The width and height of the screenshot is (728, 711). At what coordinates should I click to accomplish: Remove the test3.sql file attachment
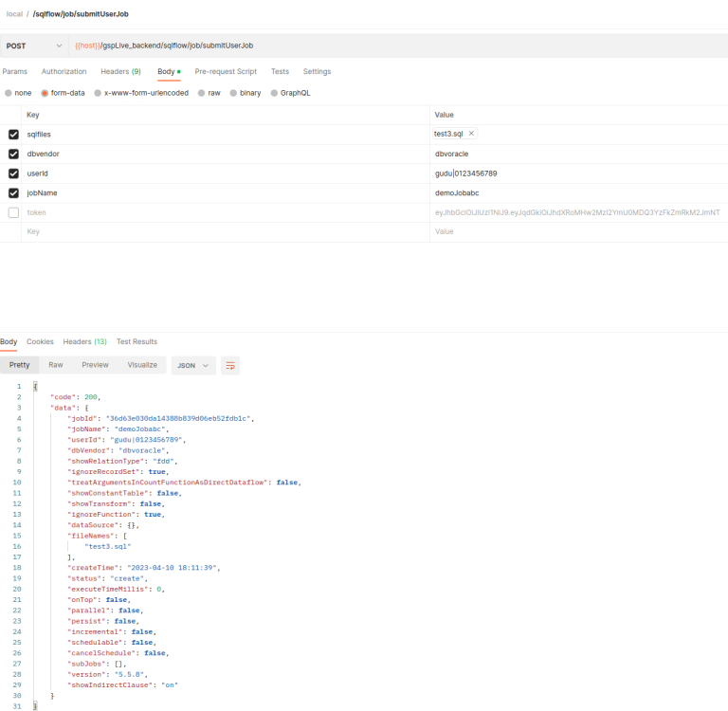click(x=471, y=134)
